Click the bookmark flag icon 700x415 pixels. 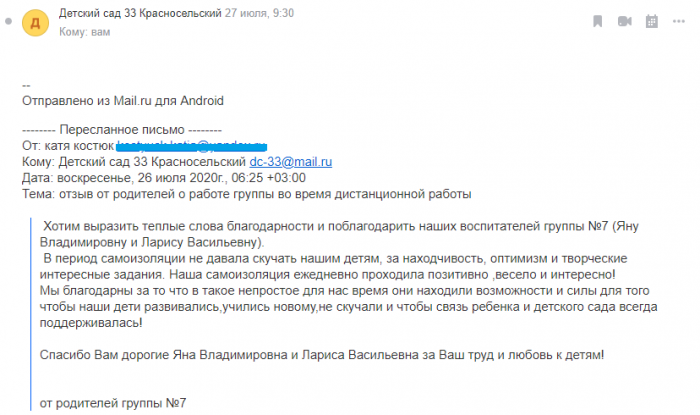click(597, 20)
